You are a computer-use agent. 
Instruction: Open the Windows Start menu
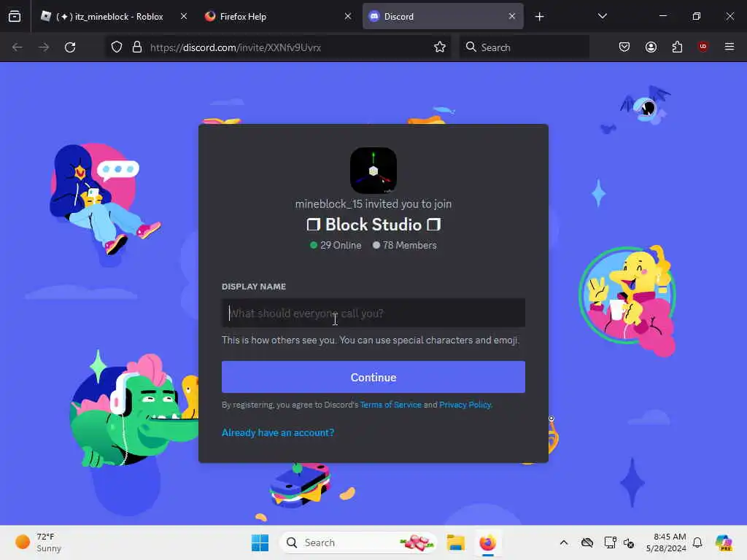[260, 542]
